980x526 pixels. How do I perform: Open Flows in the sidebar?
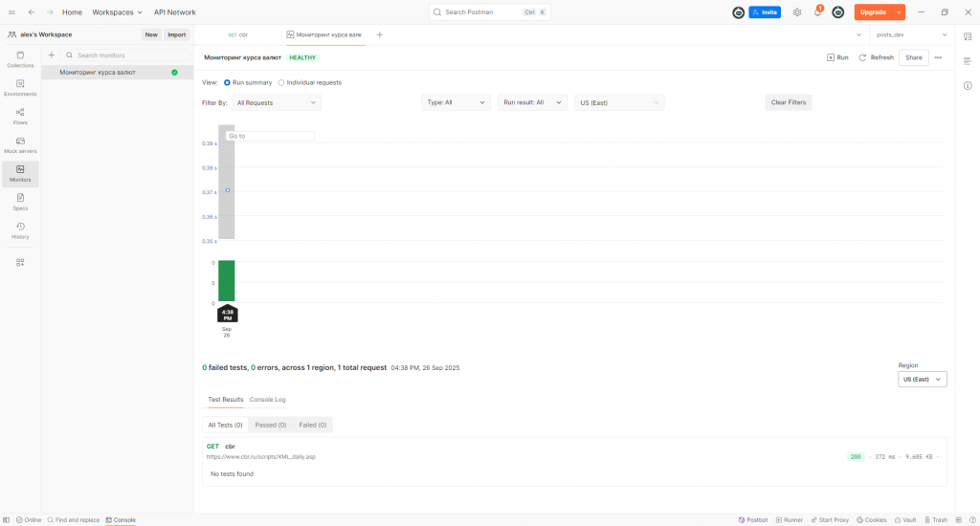pyautogui.click(x=20, y=116)
